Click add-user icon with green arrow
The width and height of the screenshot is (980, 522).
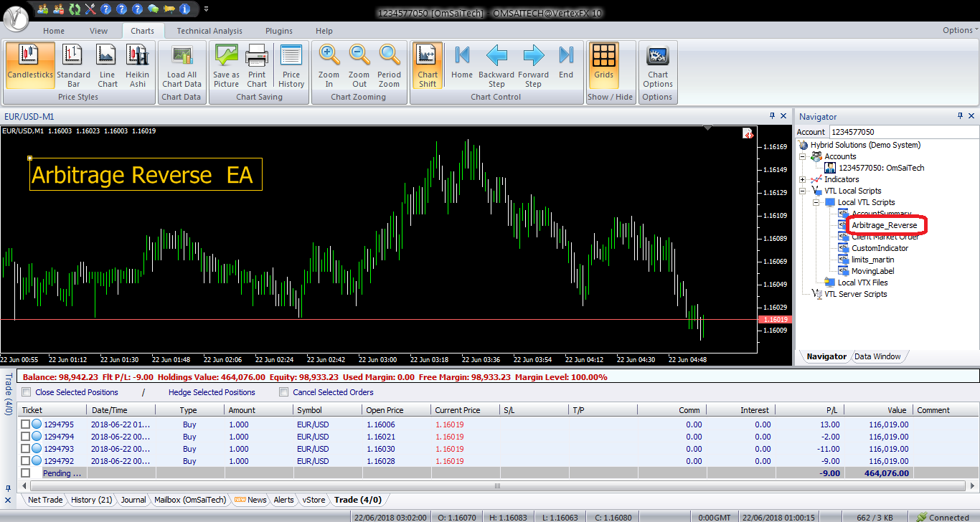(x=43, y=9)
